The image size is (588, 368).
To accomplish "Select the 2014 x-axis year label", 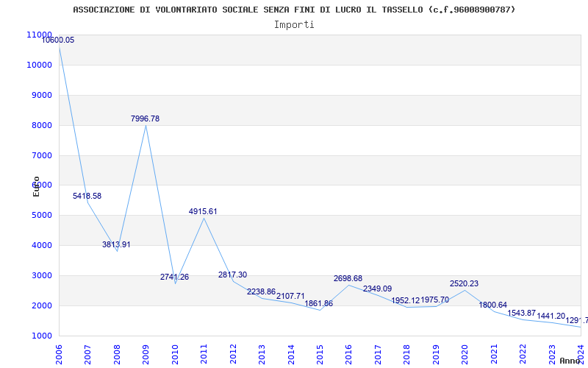I will click(291, 354).
